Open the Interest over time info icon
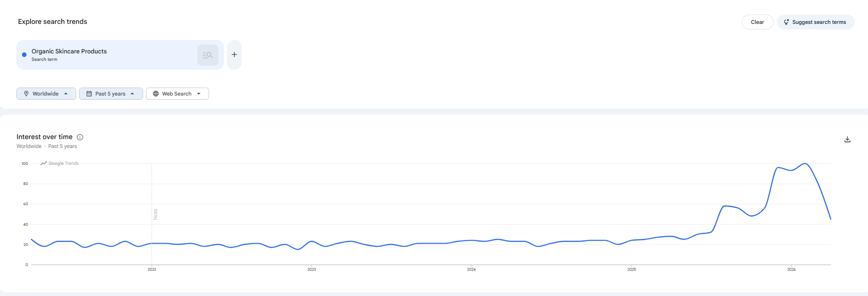868x296 pixels. (80, 137)
